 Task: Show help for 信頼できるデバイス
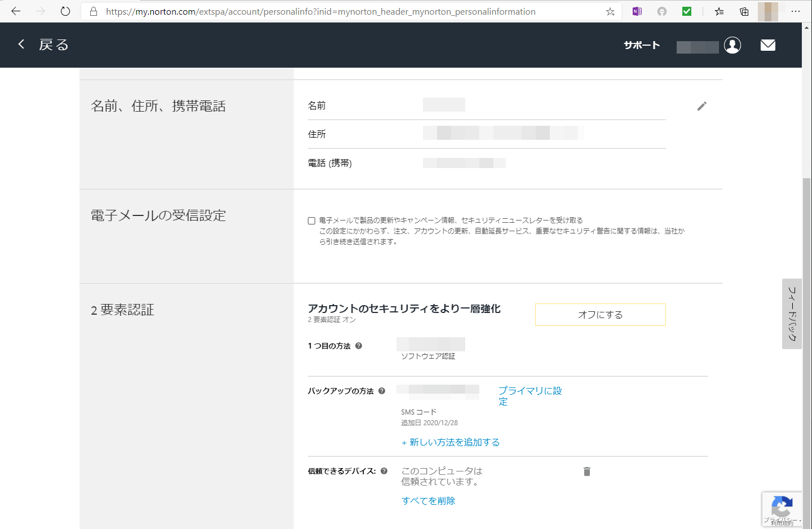coord(384,471)
